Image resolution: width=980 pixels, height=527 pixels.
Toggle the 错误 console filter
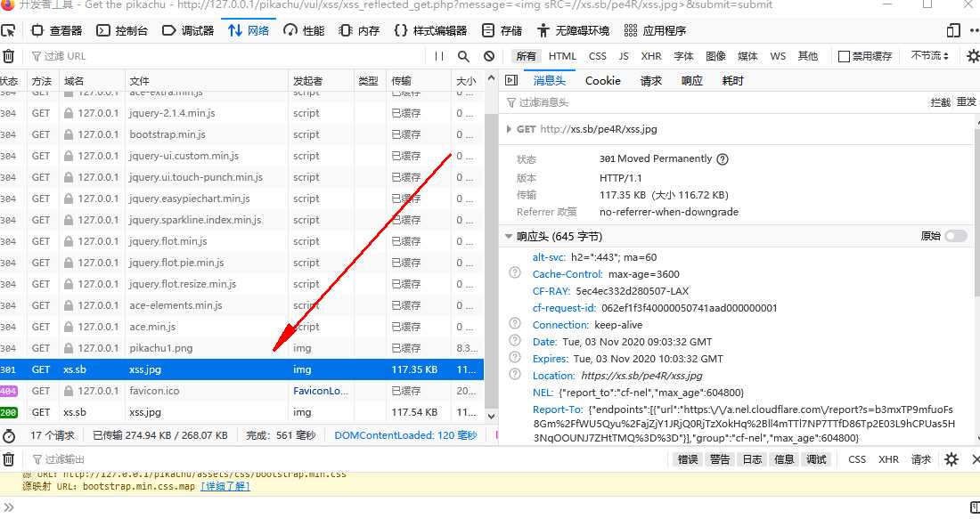tap(688, 459)
